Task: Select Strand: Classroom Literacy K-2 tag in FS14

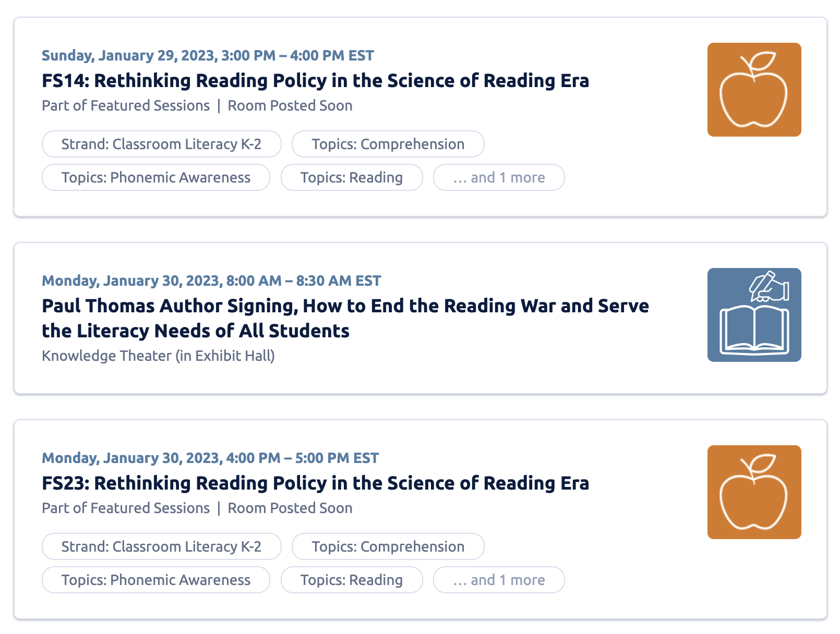Action: point(161,144)
